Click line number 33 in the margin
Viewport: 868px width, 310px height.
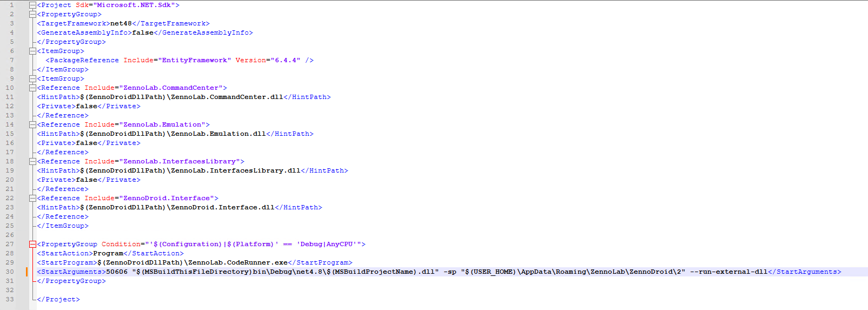tap(10, 299)
